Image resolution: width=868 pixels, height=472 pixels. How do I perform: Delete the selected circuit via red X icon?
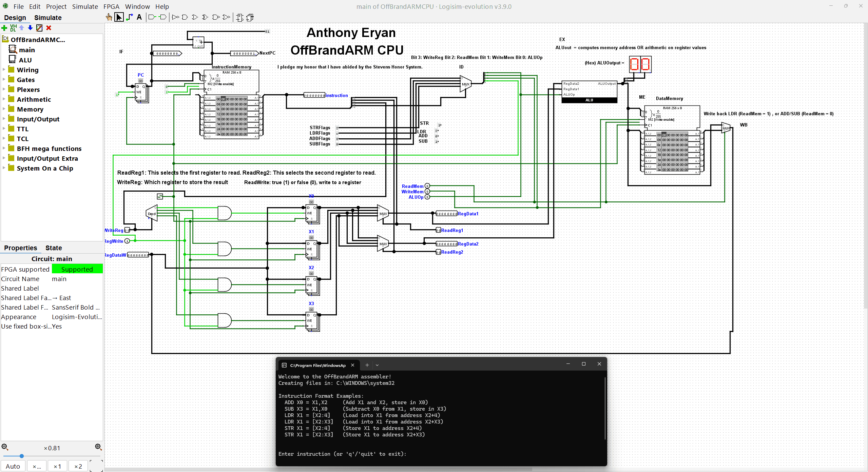[x=49, y=28]
